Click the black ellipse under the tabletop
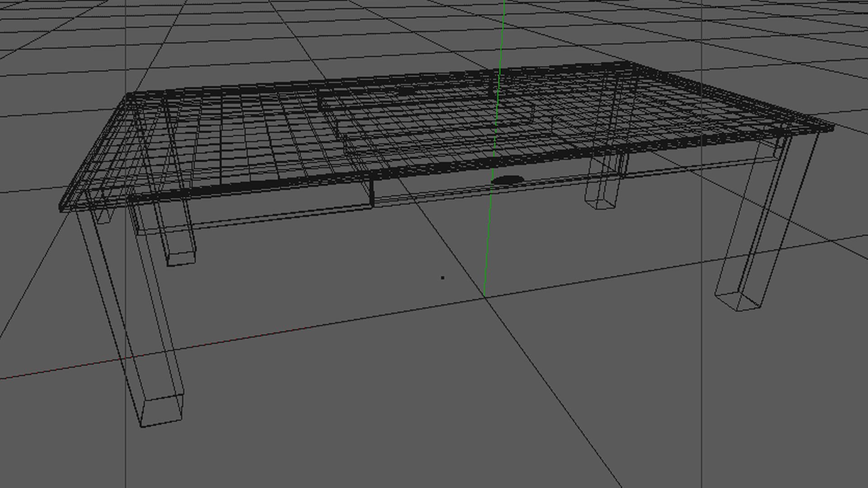 click(507, 180)
